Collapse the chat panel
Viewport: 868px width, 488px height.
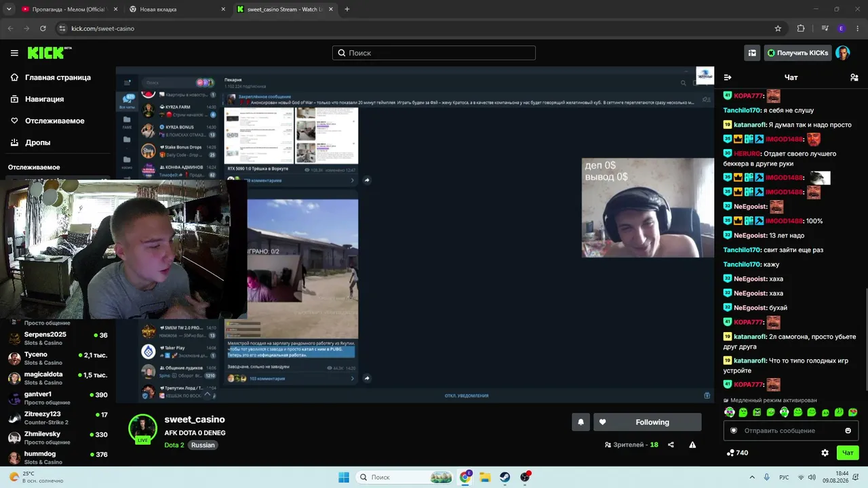tap(728, 77)
